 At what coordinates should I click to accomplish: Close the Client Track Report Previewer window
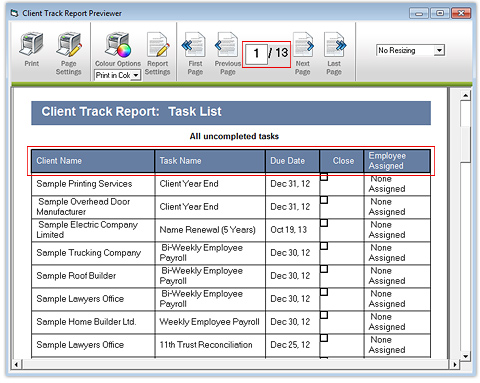pos(461,13)
